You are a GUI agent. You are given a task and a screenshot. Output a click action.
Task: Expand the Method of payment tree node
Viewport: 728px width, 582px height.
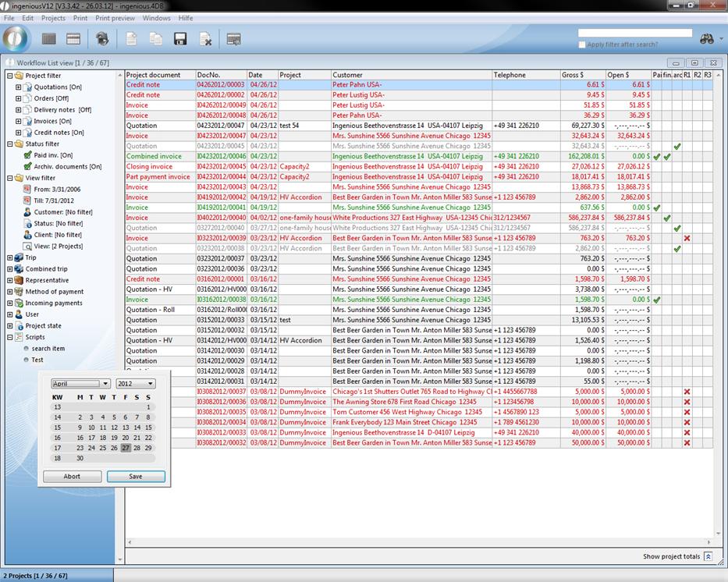coord(9,292)
